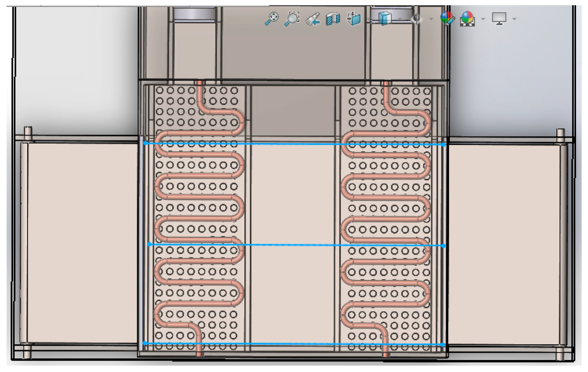Select the Display Style icon
Screen dimensions: 588x372
[x=354, y=18]
